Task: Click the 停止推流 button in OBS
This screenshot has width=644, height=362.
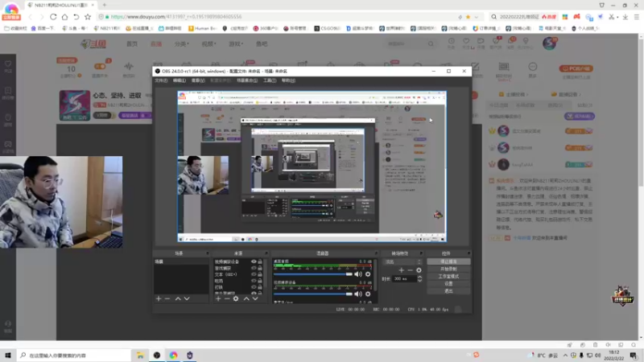Action: pyautogui.click(x=448, y=261)
